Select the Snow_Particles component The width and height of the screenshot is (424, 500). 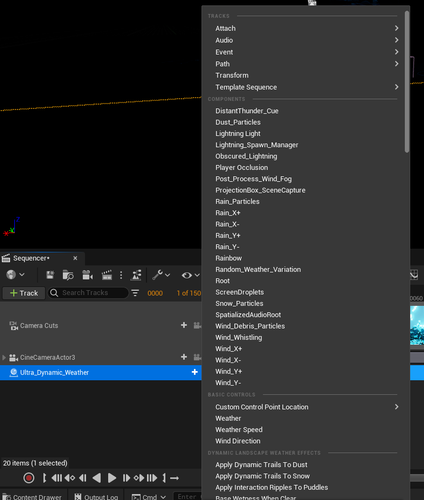[305, 303]
